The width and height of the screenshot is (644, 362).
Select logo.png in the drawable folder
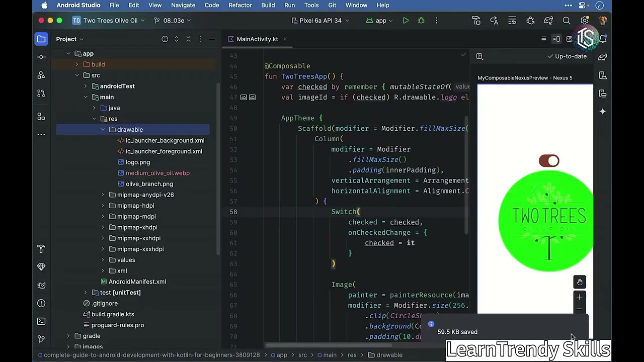coord(138,162)
